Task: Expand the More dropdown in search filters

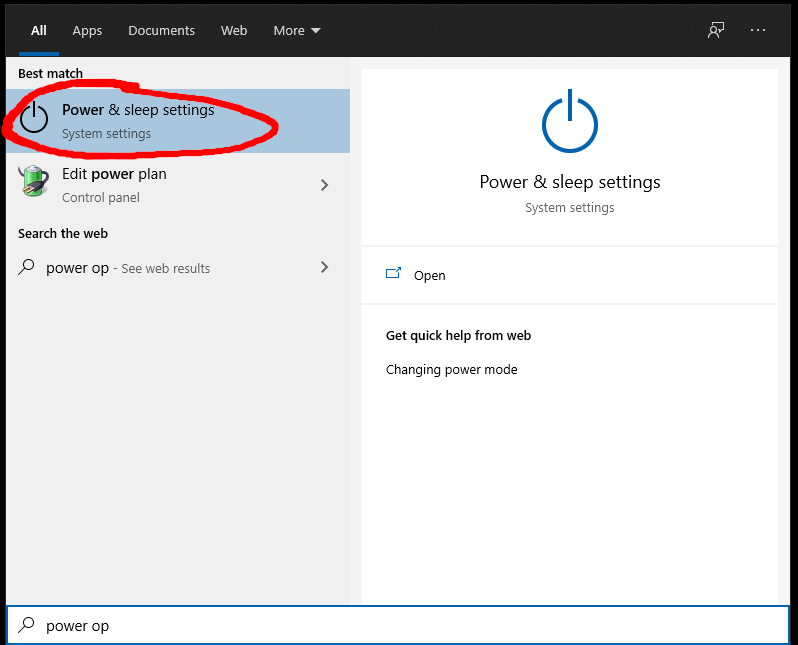Action: point(297,30)
